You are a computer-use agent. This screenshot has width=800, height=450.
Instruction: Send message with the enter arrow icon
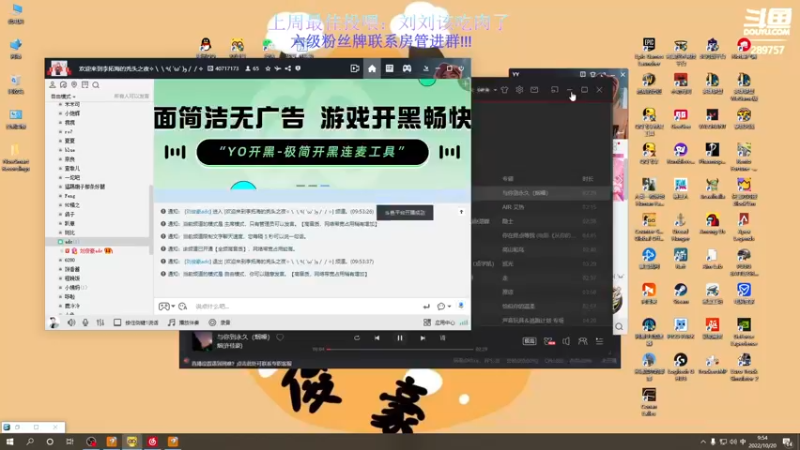(x=426, y=306)
